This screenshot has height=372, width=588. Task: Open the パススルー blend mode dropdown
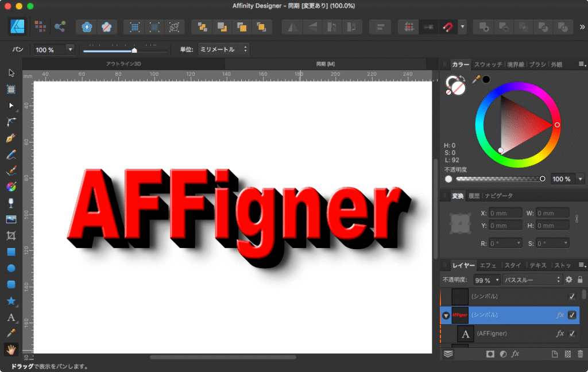point(532,280)
